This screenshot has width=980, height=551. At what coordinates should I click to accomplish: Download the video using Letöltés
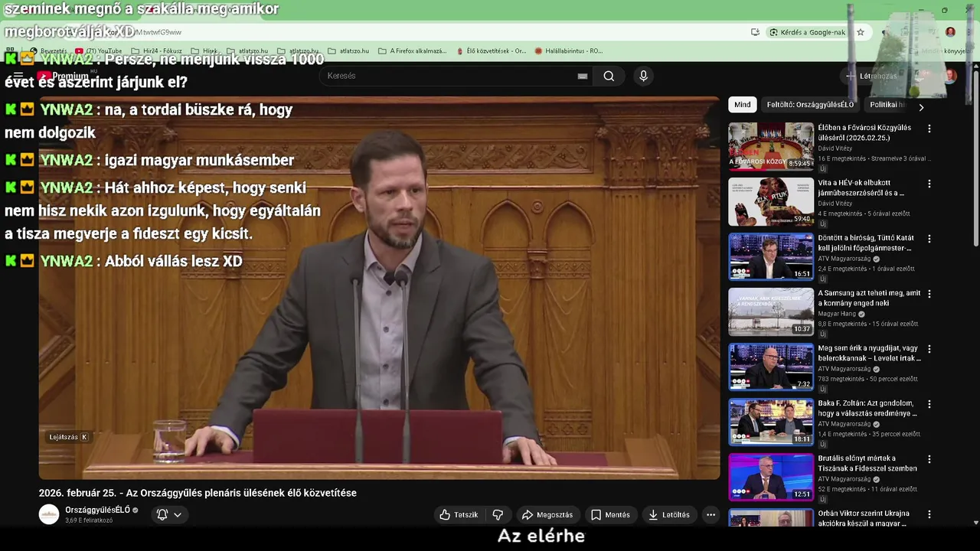[x=669, y=515]
